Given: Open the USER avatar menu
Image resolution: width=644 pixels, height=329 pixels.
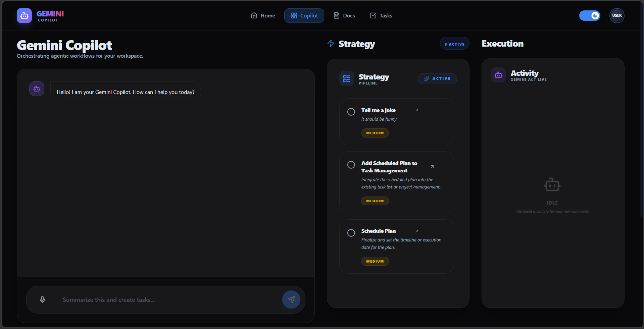Looking at the screenshot, I should (x=617, y=15).
